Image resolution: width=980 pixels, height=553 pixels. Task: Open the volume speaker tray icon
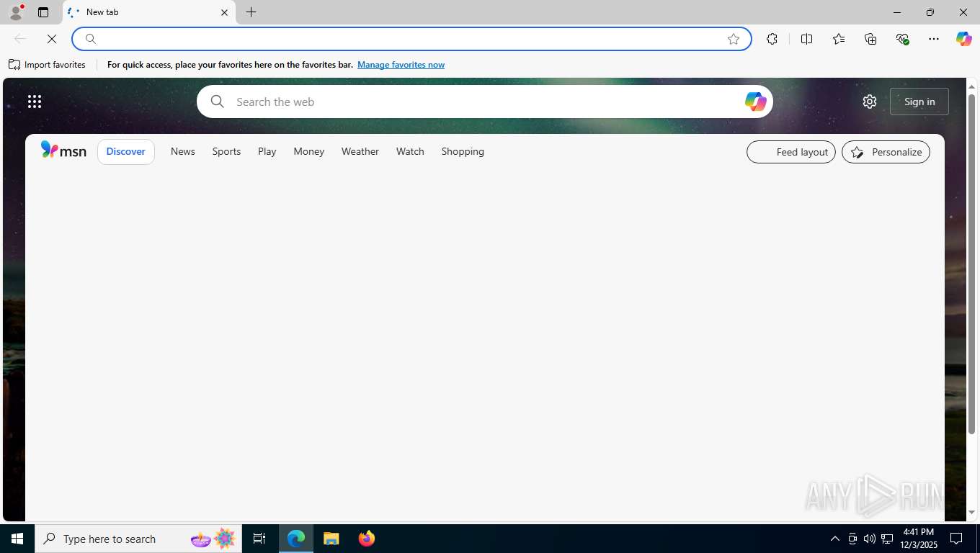coord(870,539)
